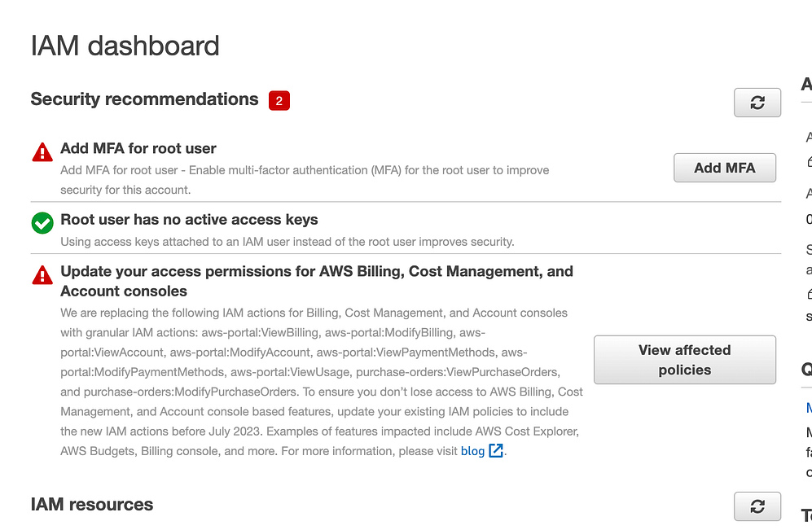Click the green checkmark status icon

42,222
